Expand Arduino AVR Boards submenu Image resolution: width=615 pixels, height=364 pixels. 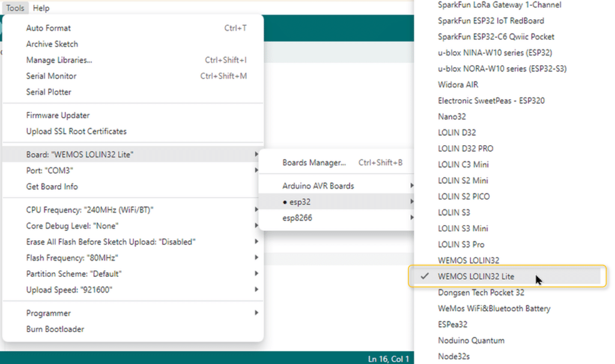pyautogui.click(x=336, y=186)
